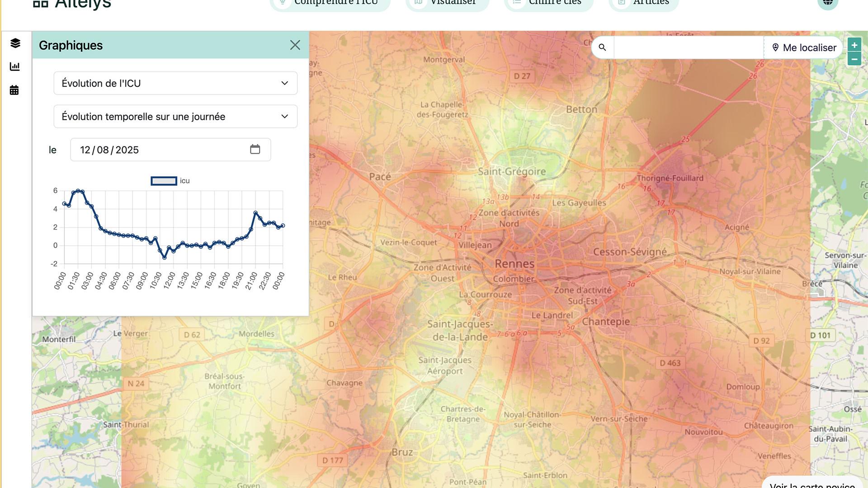
Task: Close the Graphiques panel
Action: pyautogui.click(x=295, y=45)
